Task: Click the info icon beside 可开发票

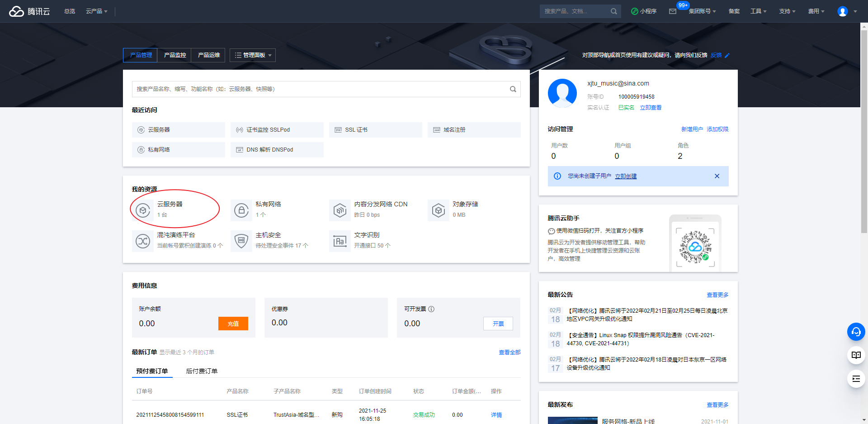Action: 431,309
